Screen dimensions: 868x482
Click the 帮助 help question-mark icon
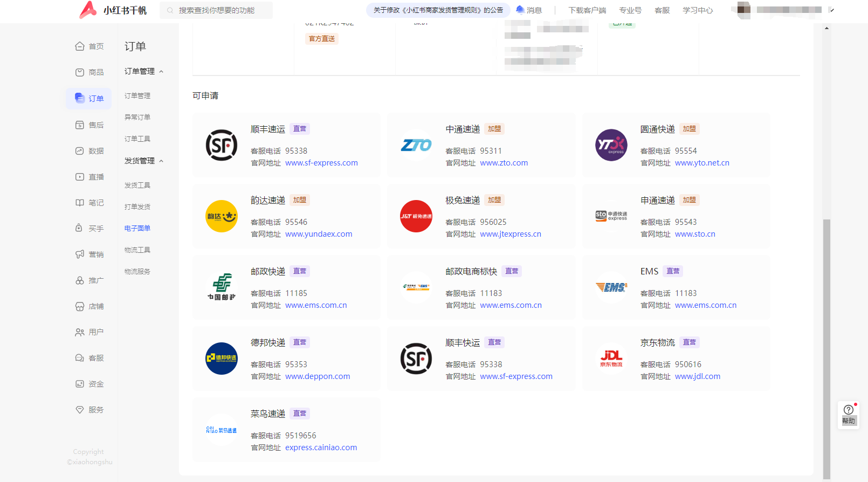click(x=848, y=409)
